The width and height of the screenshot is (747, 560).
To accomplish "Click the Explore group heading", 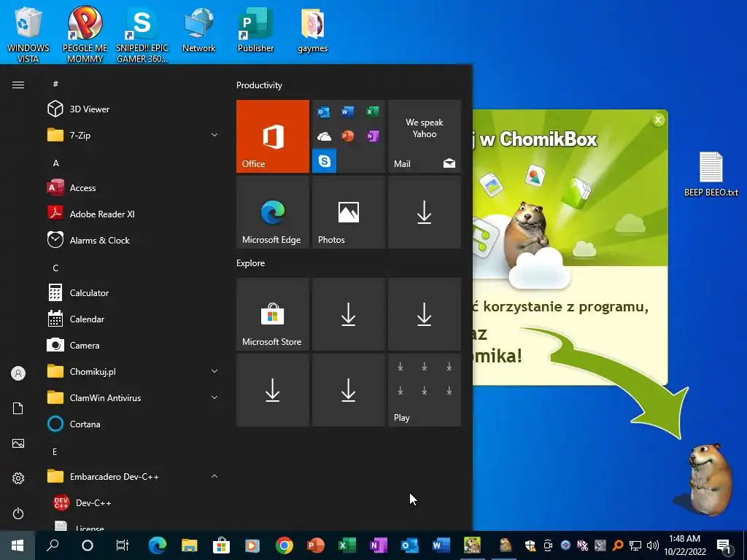I will (x=251, y=262).
